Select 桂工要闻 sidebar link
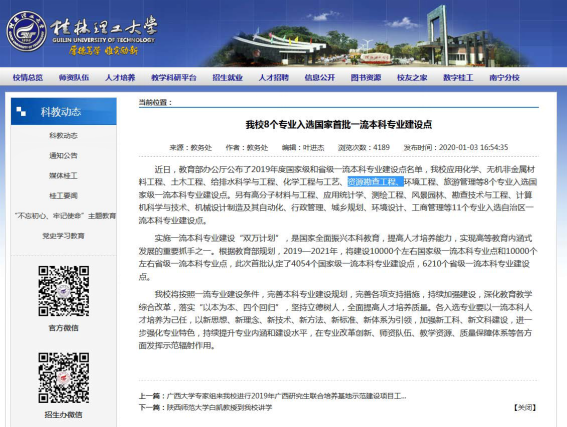Viewport: 567px width, 427px height. [63, 196]
